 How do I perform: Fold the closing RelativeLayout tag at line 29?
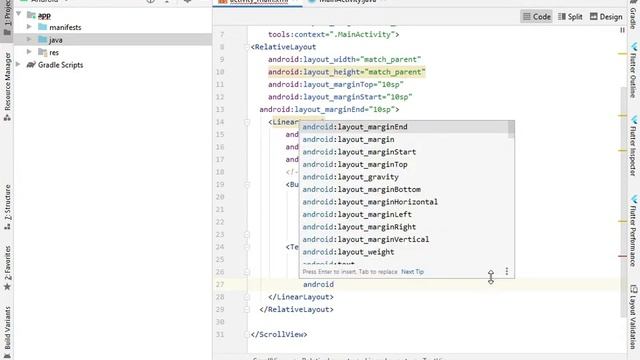point(247,309)
